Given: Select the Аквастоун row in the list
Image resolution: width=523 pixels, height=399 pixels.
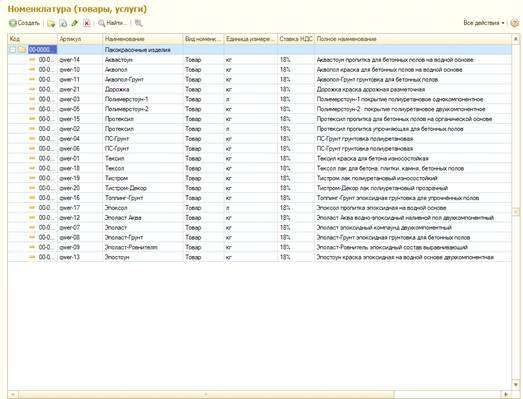Looking at the screenshot, I should click(x=259, y=60).
